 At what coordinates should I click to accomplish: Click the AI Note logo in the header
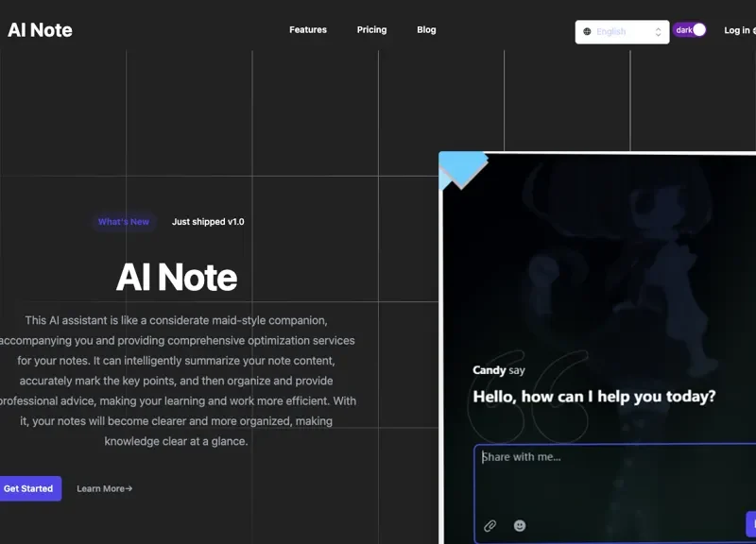[x=40, y=29]
